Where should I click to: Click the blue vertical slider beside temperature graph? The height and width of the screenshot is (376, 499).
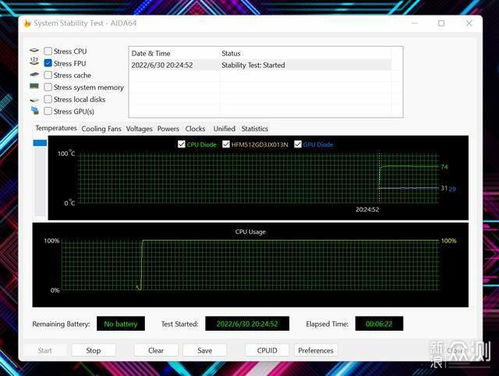click(x=40, y=143)
